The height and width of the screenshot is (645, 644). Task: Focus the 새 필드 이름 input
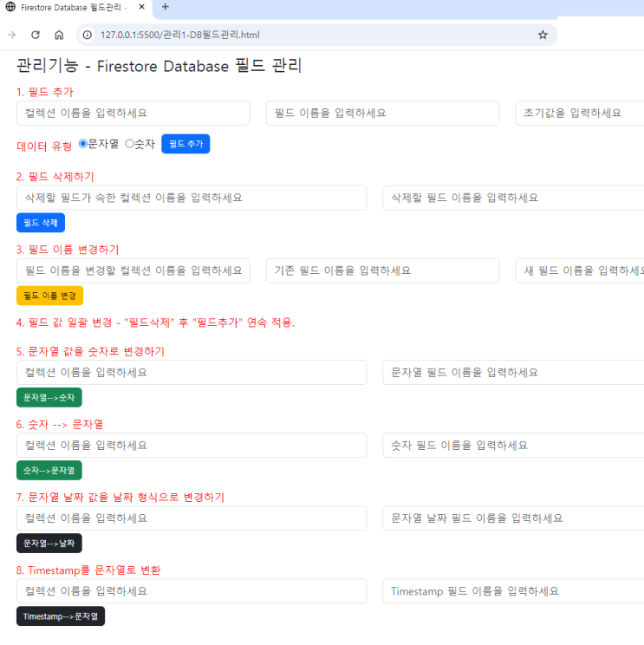[x=580, y=270]
